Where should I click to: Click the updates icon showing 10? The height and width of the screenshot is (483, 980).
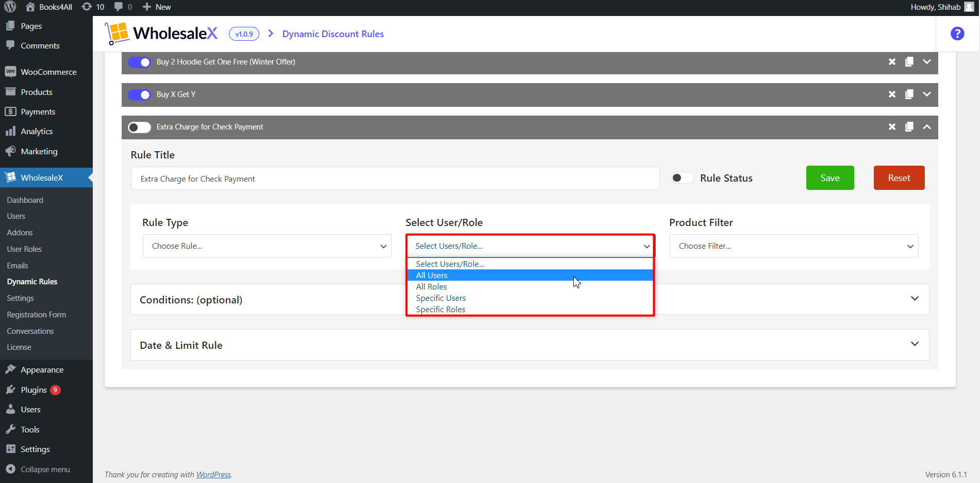93,7
